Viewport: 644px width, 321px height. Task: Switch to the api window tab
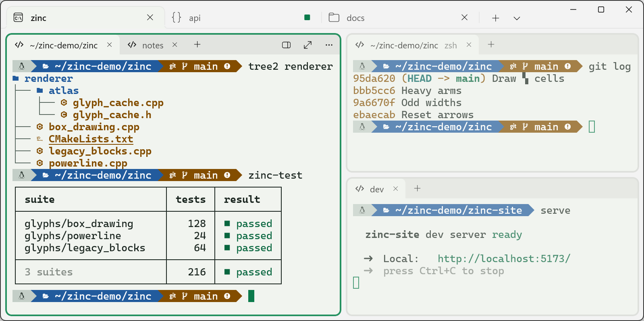[242, 18]
